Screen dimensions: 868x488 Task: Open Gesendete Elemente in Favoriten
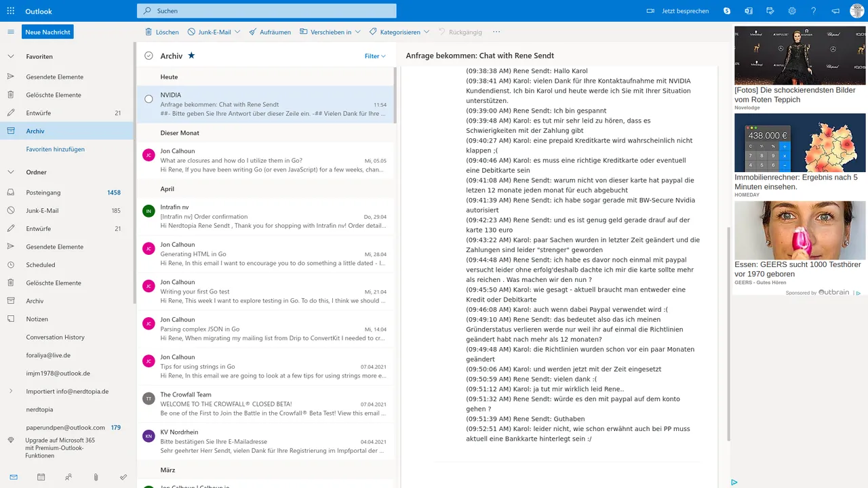[66, 77]
